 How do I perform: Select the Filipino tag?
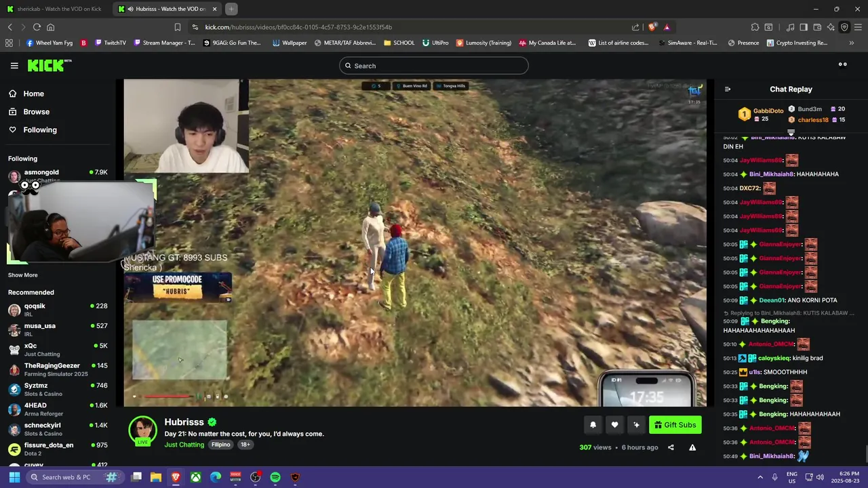pos(220,445)
